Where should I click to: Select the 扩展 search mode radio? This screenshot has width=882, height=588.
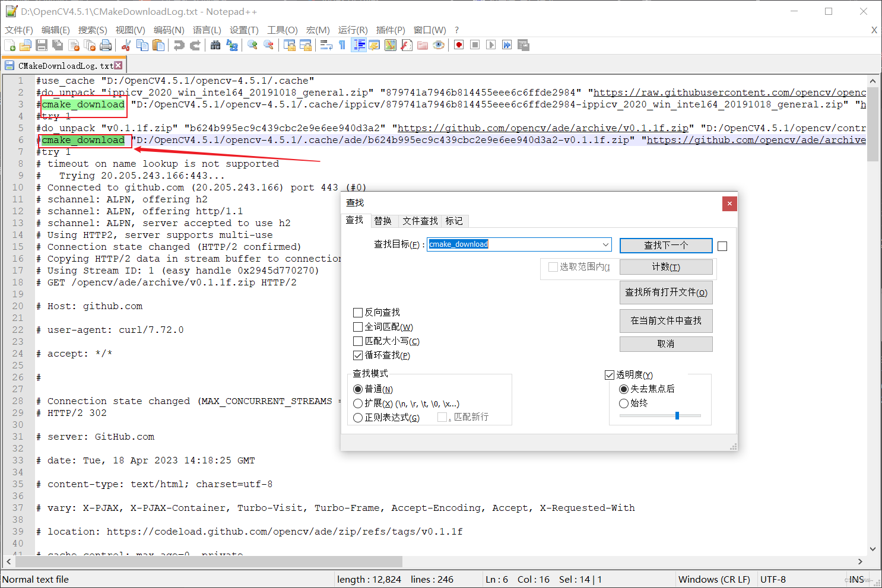358,403
